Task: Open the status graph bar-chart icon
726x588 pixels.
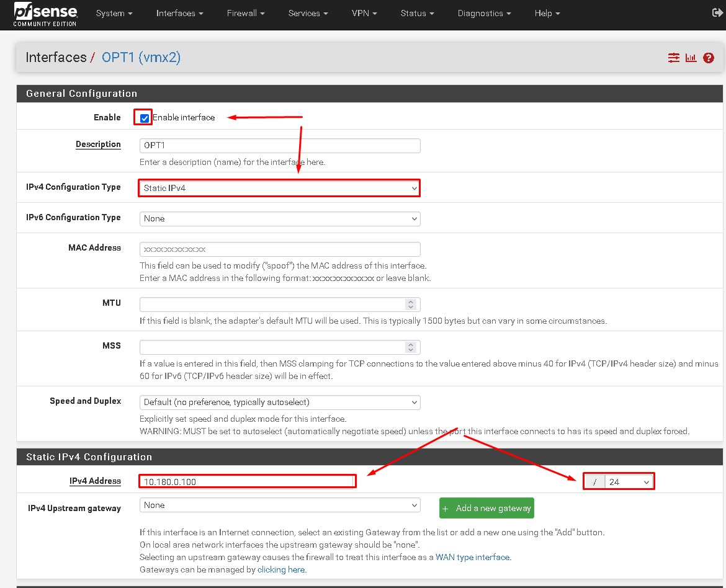Action: [691, 58]
